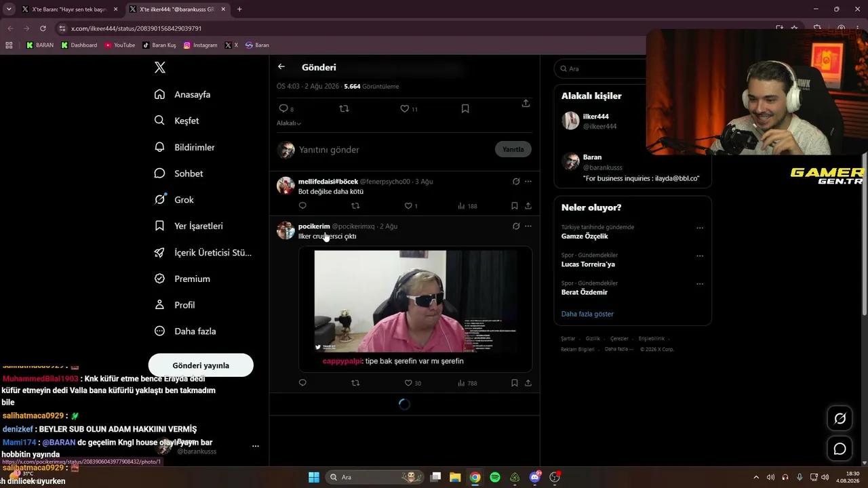Reply to pocikerim's comment
The width and height of the screenshot is (868, 488).
click(302, 383)
